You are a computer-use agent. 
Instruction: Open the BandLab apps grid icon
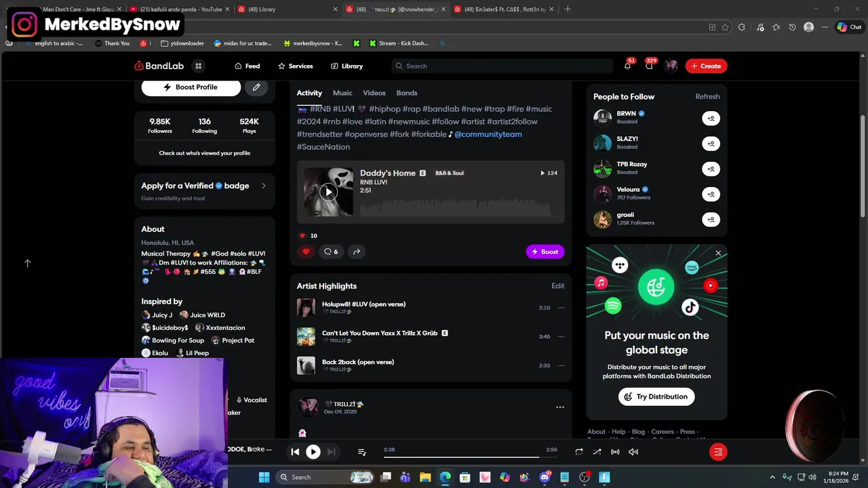click(x=198, y=66)
